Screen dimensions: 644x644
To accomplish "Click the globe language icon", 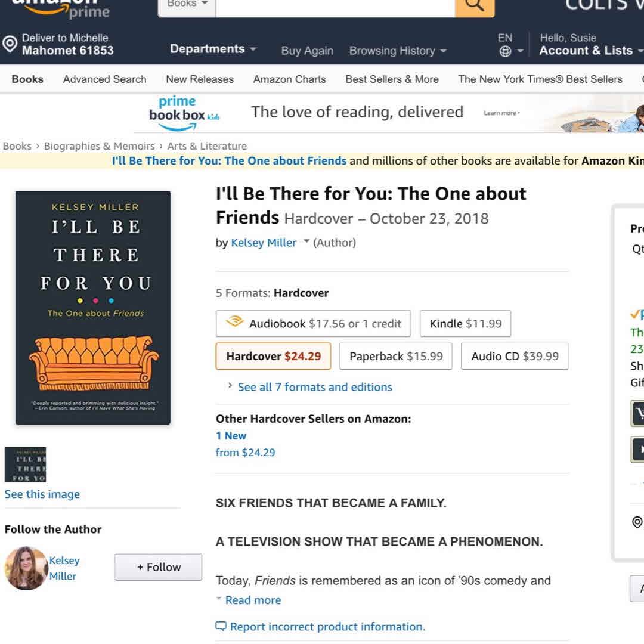I will tap(505, 51).
